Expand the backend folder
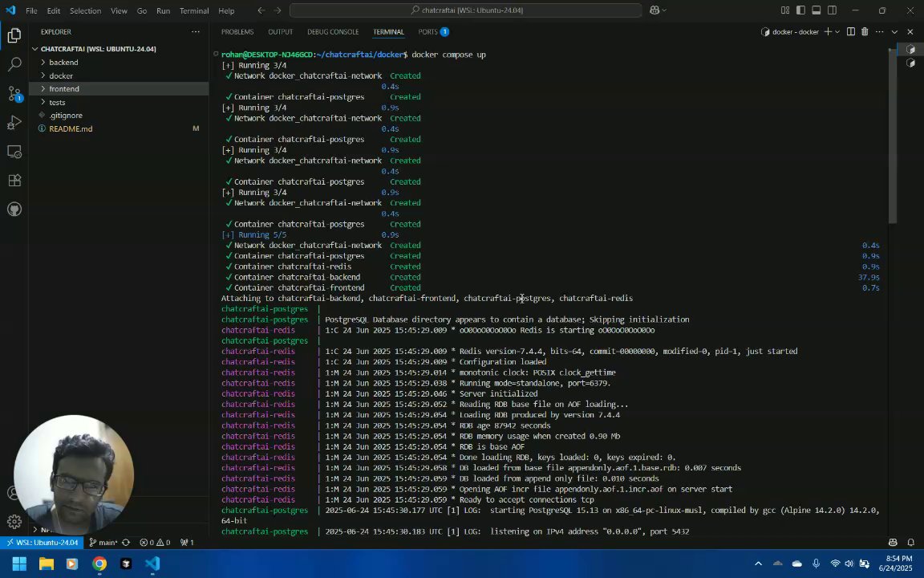924x578 pixels. (119, 63)
